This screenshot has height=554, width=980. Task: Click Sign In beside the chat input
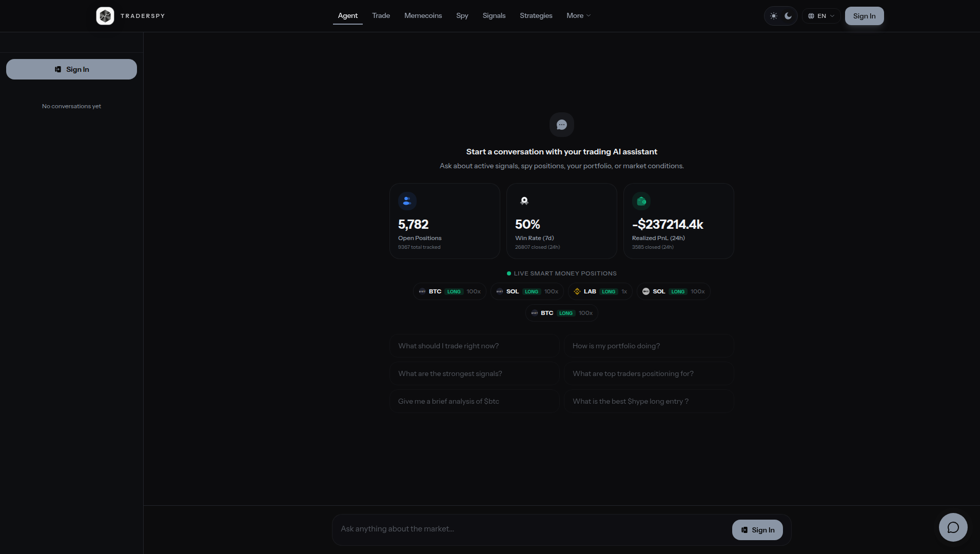pos(757,530)
